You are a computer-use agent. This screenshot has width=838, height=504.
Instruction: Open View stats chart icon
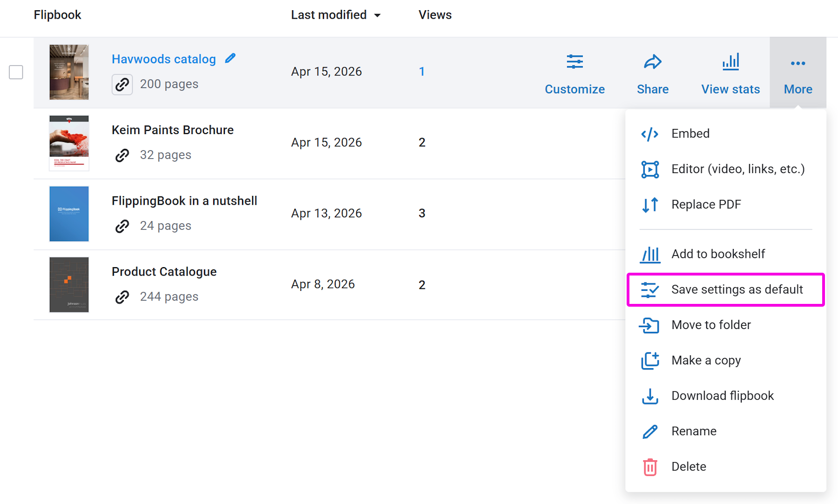coord(730,62)
